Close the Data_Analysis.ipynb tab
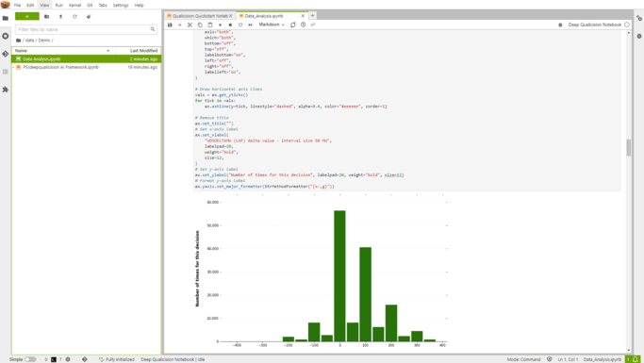Viewport: 644px width, 363px height. 303,16
